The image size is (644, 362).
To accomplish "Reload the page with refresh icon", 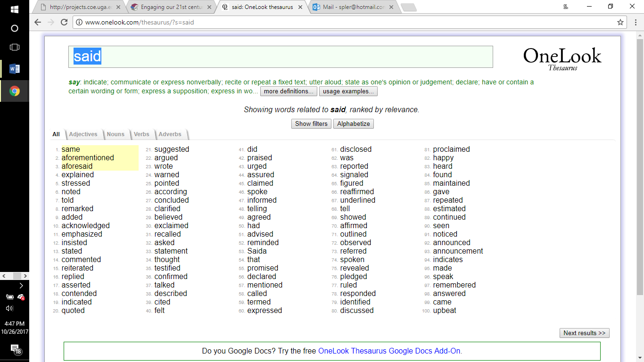I will (x=64, y=22).
